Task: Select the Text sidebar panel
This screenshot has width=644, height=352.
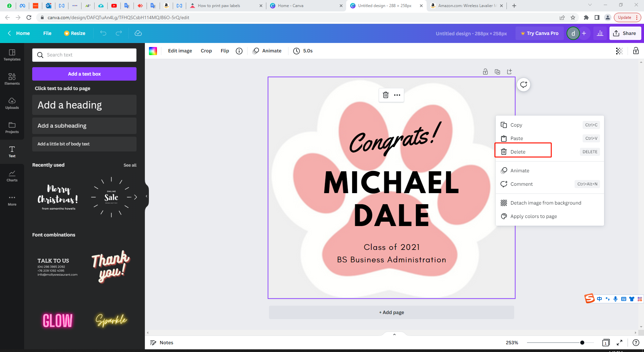Action: pyautogui.click(x=12, y=151)
